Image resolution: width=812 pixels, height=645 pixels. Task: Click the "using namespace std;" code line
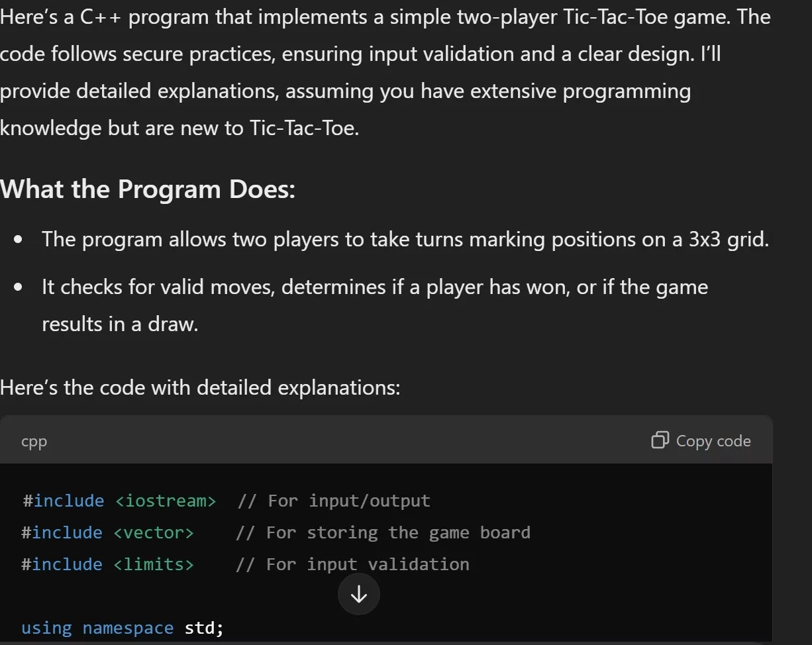pyautogui.click(x=123, y=628)
